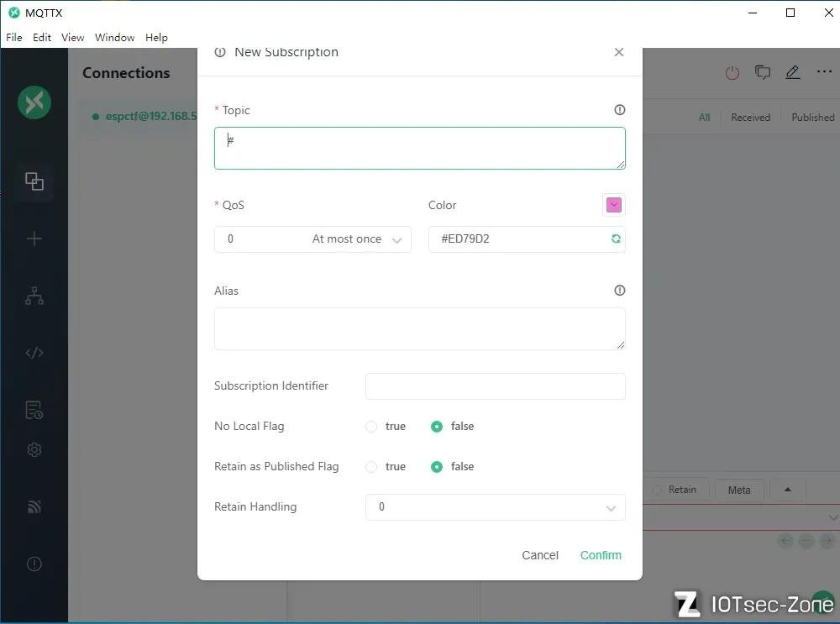Open the Script code icon in sidebar
Image resolution: width=840 pixels, height=624 pixels.
tap(34, 353)
